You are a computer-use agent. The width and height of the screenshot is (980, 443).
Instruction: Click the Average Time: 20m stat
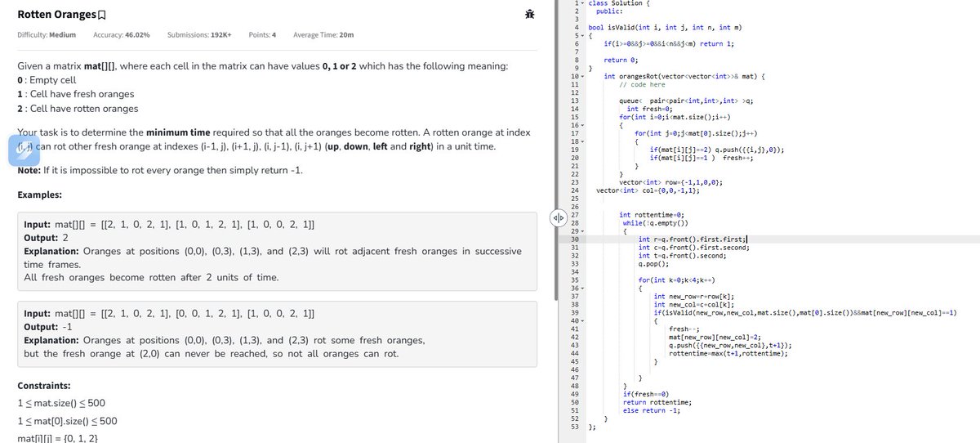323,35
